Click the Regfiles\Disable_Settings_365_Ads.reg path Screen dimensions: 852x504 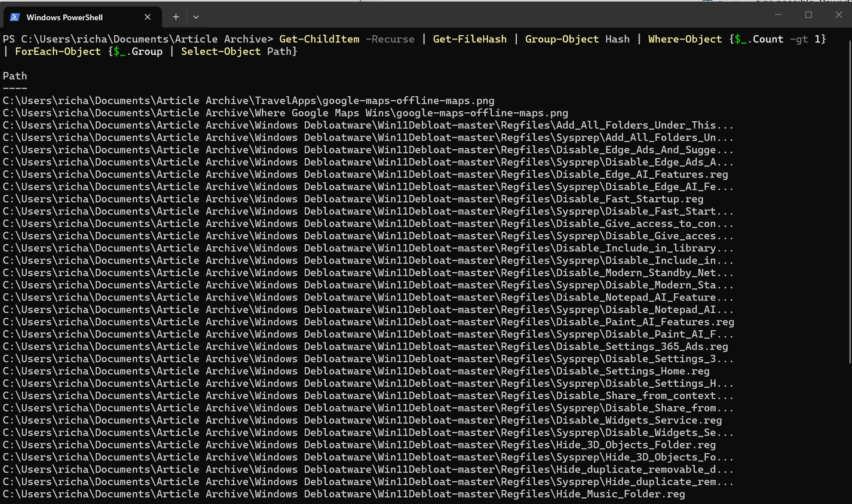tap(366, 346)
